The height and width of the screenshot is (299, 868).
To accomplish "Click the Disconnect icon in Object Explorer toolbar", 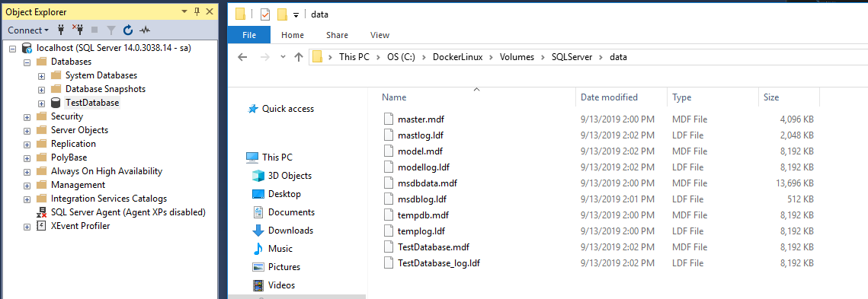I will coord(78,30).
